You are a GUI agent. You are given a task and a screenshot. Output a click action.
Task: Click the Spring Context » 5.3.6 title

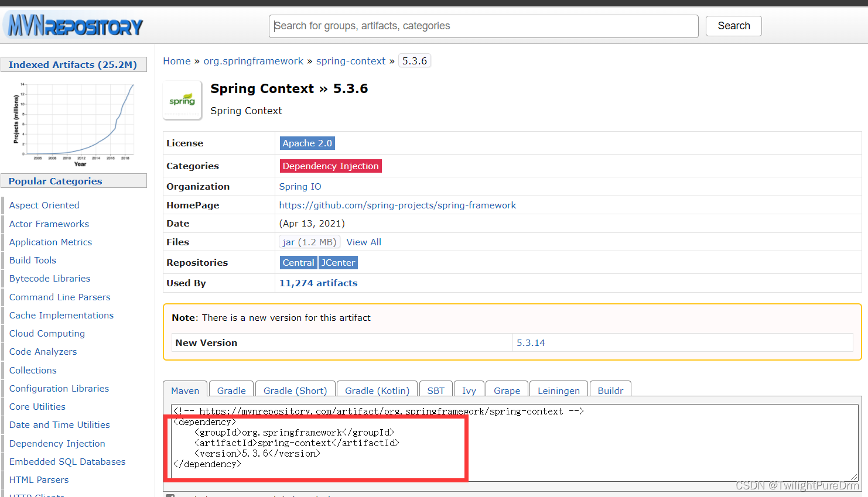click(x=289, y=88)
